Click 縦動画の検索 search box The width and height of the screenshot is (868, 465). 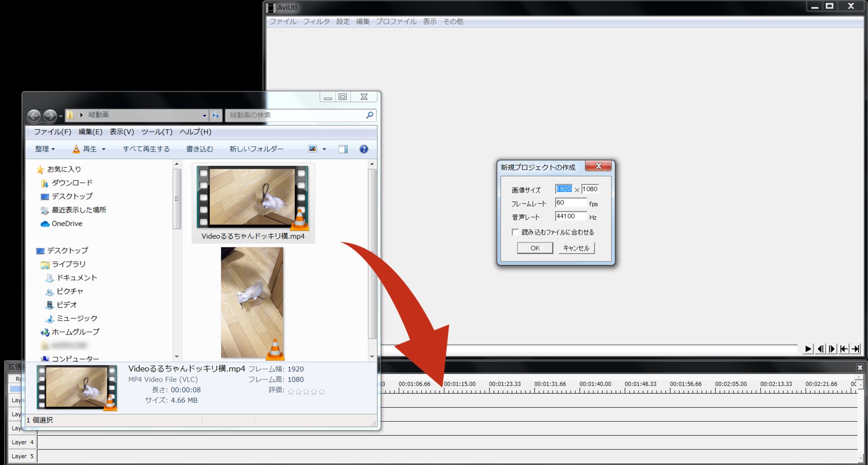295,115
